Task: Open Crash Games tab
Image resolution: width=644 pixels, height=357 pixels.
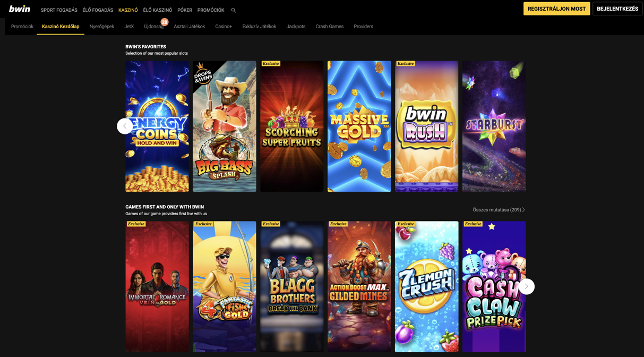Action: tap(330, 27)
